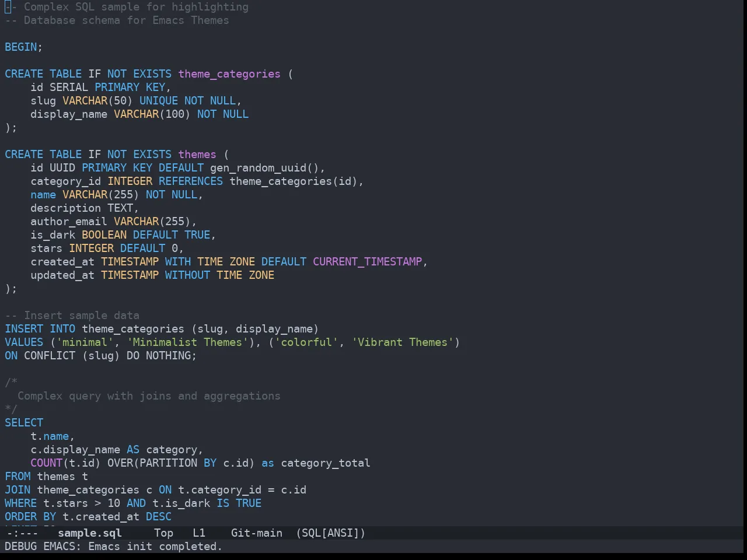Click the SELECT keyword
Viewport: 747px width, 560px height.
point(24,423)
